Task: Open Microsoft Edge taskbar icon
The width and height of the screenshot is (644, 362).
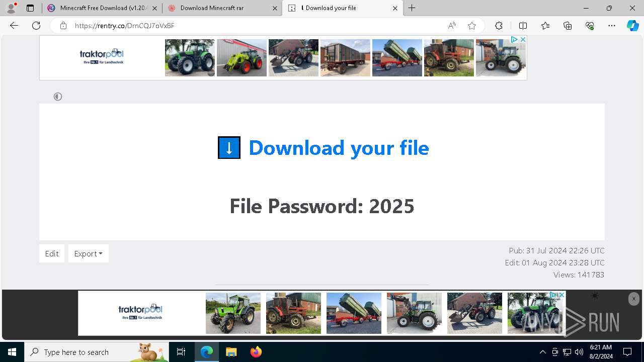Action: pyautogui.click(x=207, y=352)
